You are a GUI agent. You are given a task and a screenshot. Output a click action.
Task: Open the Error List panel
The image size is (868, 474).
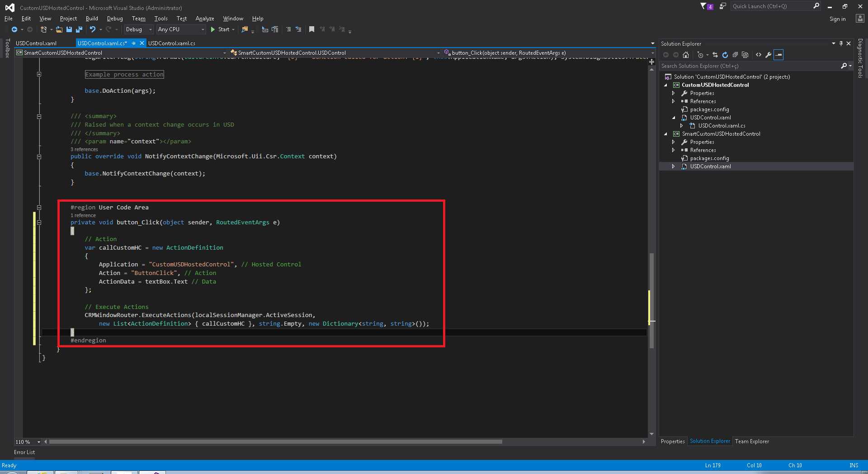[24, 452]
